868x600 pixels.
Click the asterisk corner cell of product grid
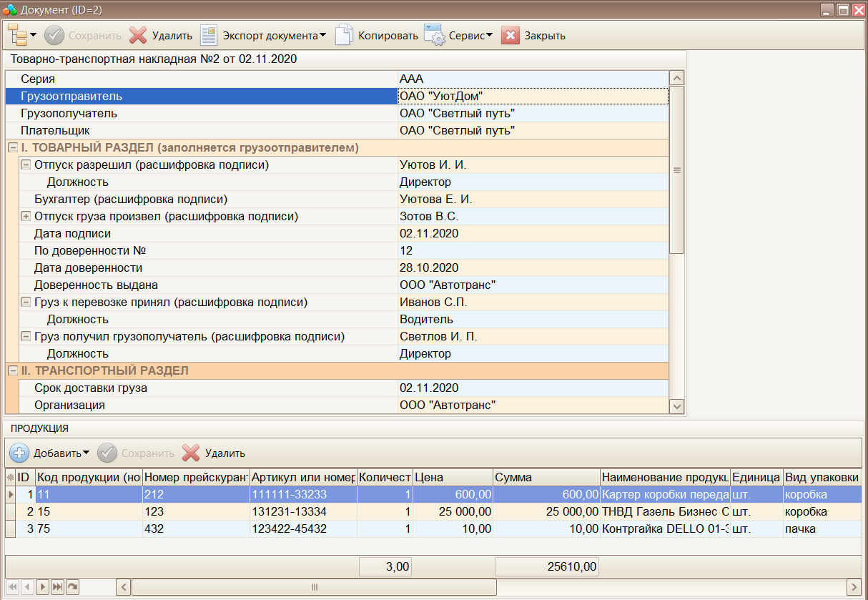click(x=10, y=477)
